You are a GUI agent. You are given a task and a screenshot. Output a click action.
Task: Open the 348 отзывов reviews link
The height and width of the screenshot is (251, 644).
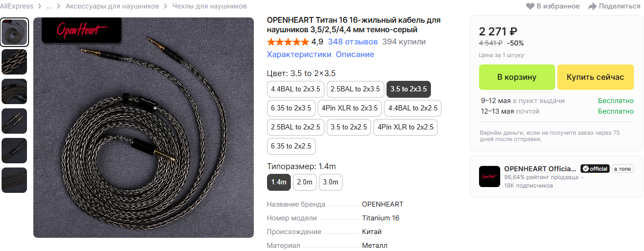coord(353,42)
